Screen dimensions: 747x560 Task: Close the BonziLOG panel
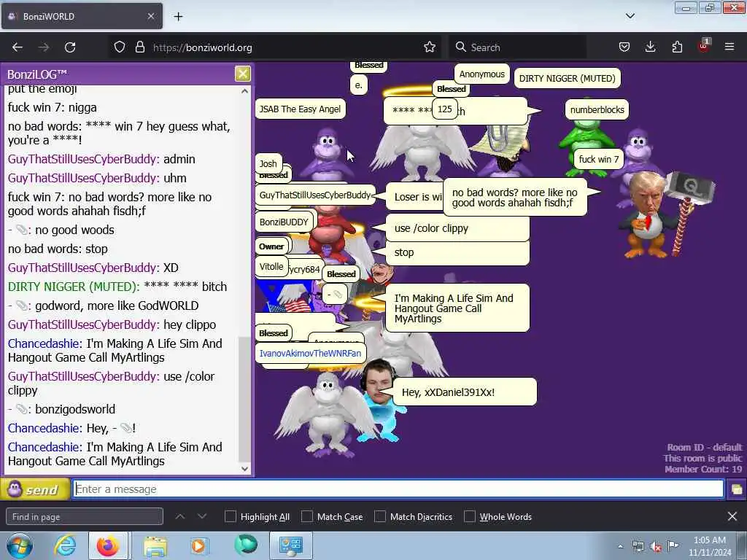tap(242, 74)
